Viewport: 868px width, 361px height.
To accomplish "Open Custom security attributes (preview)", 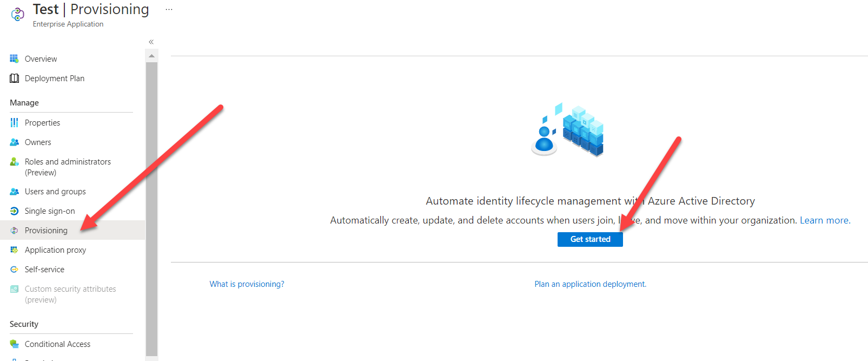I will point(70,294).
